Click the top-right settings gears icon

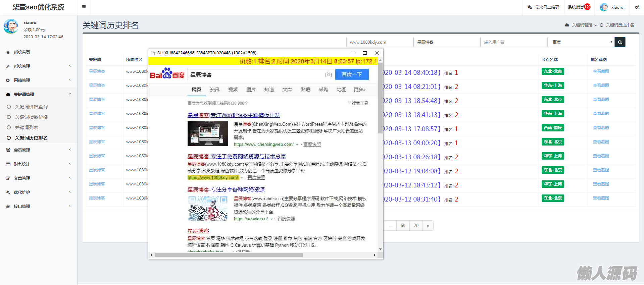coord(637,7)
